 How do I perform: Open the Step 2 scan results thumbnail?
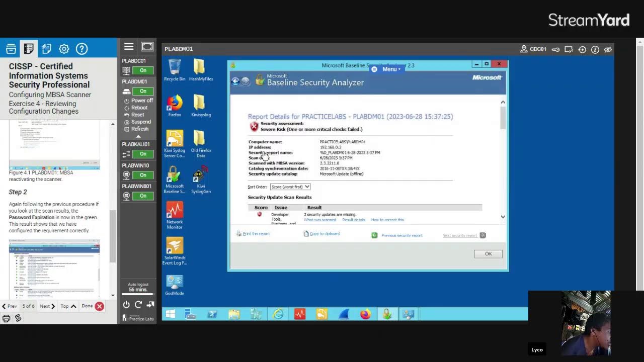click(54, 268)
